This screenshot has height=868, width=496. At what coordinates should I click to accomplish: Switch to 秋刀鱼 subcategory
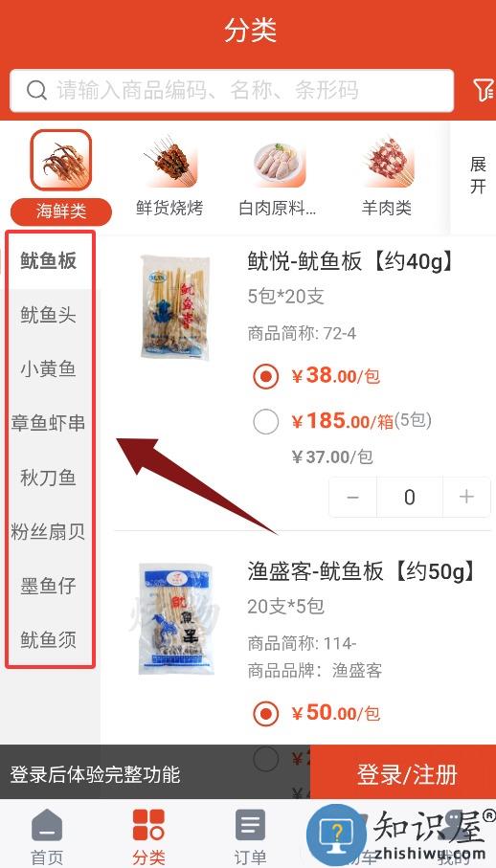point(49,478)
